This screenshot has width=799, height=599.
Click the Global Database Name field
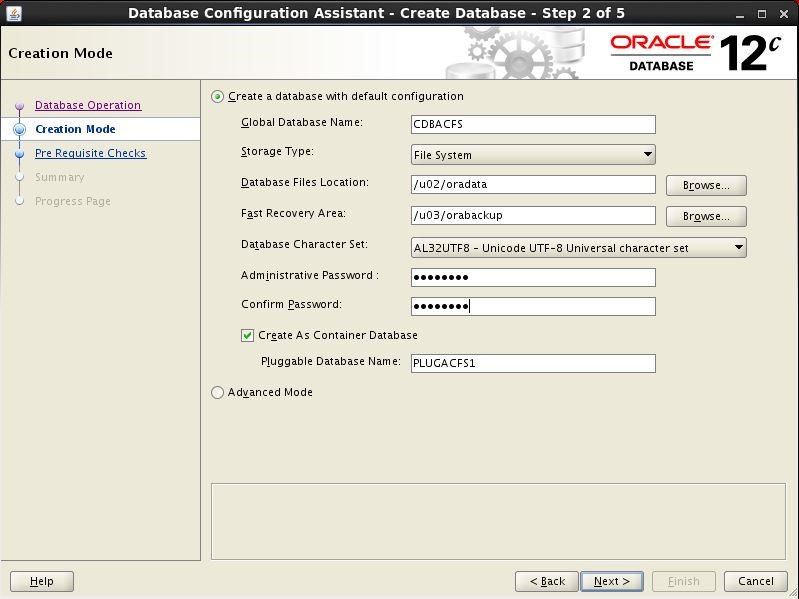533,124
